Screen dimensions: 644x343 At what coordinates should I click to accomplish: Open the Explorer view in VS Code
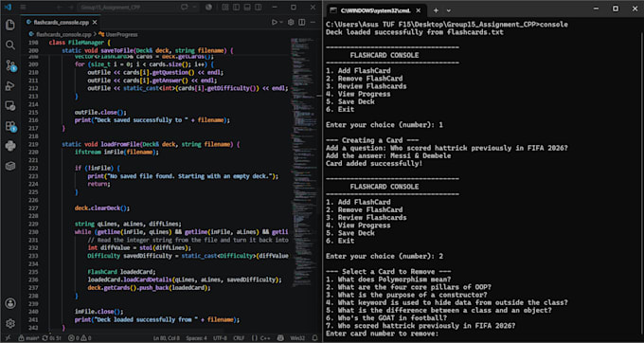tap(10, 25)
